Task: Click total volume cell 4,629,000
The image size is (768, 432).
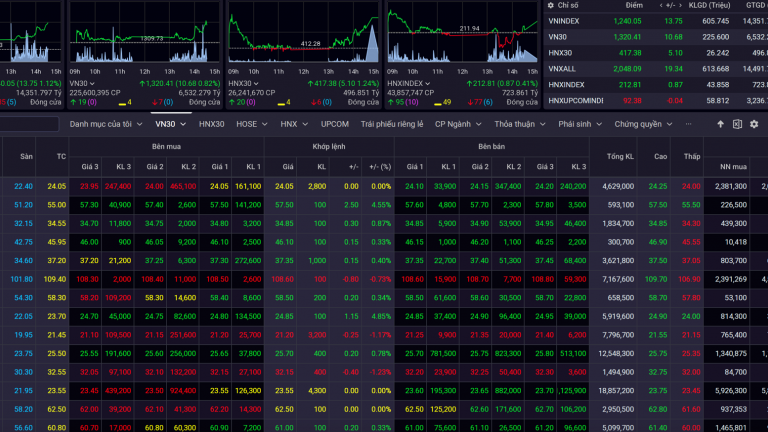Action: (618, 187)
